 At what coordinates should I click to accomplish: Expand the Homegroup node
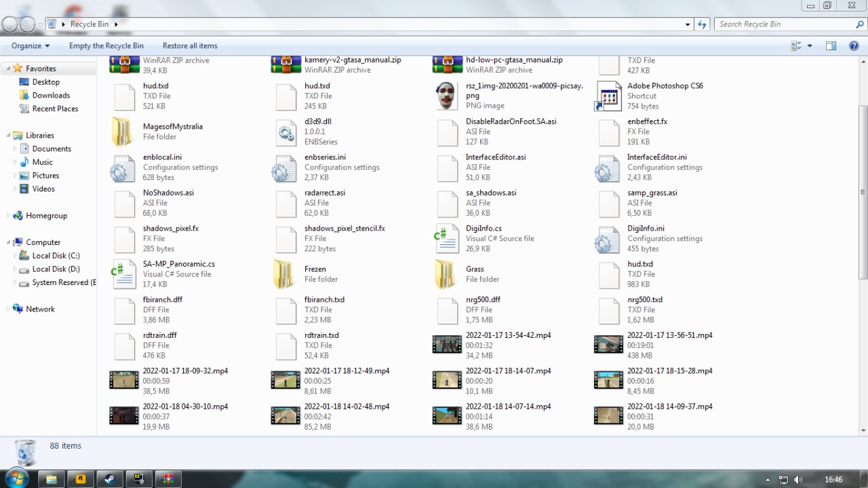[x=8, y=216]
